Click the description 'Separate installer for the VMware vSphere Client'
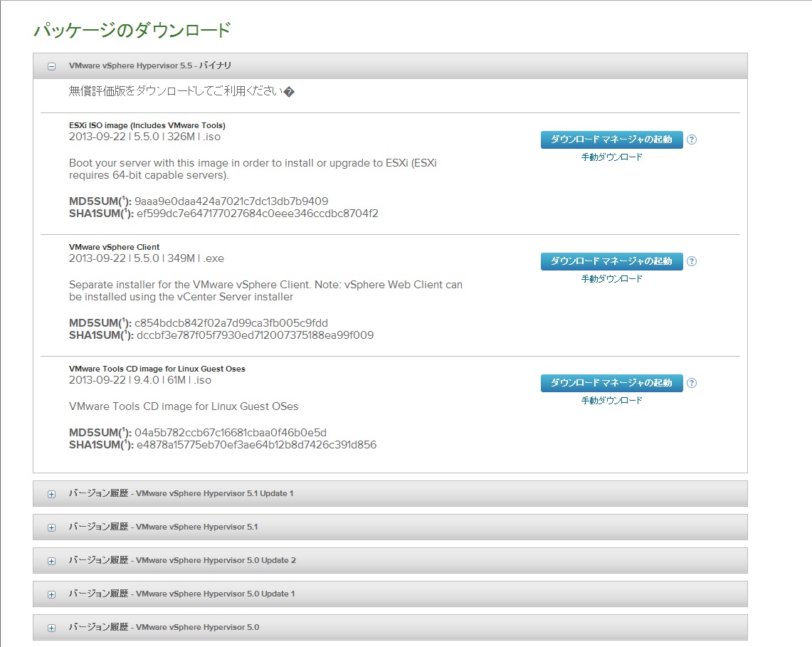This screenshot has width=812, height=647. (x=265, y=290)
